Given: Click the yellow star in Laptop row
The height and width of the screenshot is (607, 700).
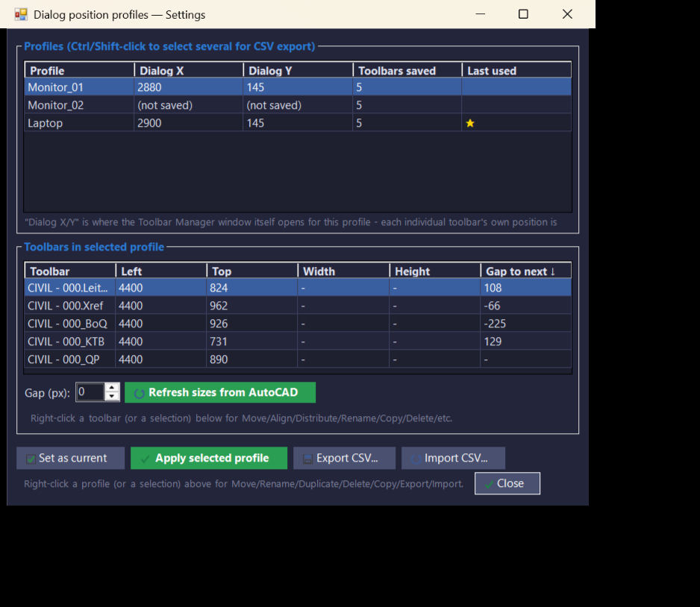Looking at the screenshot, I should point(470,123).
